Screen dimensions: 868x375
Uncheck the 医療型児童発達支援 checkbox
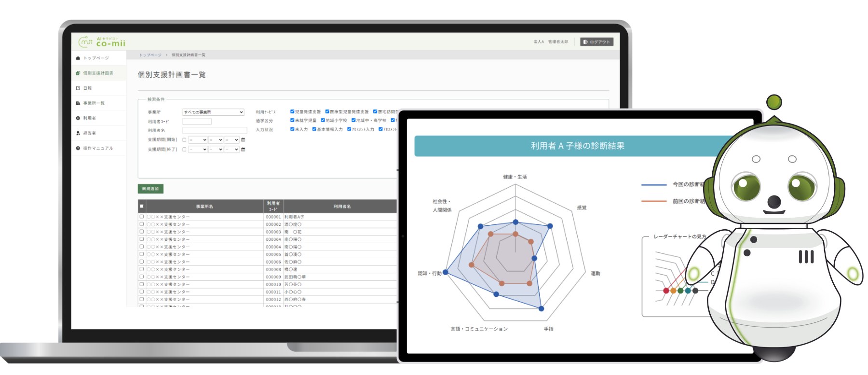(327, 111)
